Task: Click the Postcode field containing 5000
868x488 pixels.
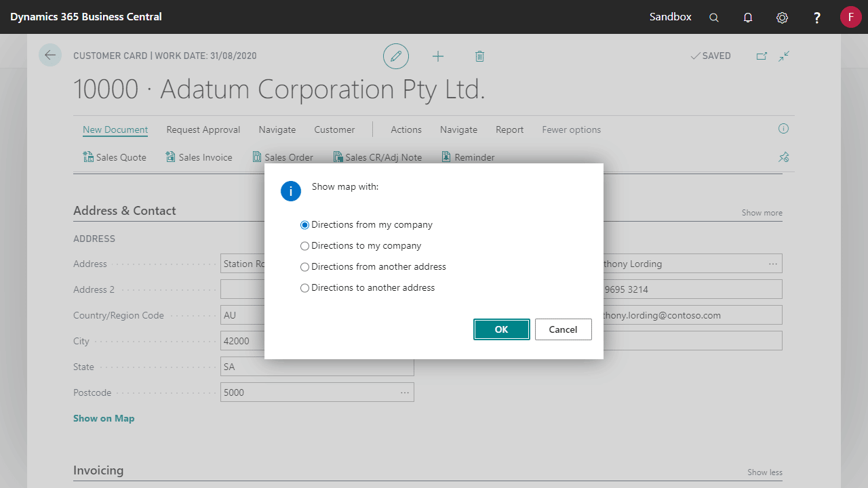Action: 317,392
